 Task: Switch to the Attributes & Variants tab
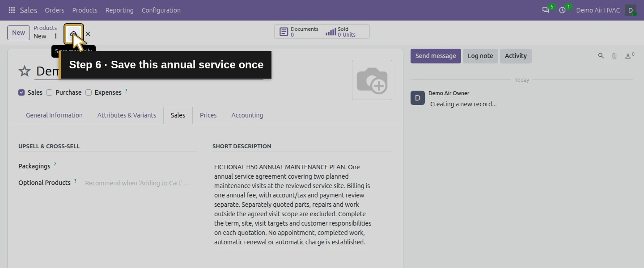[127, 115]
